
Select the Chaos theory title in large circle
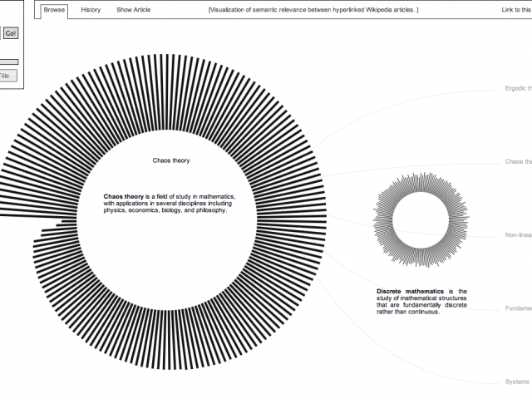click(171, 160)
